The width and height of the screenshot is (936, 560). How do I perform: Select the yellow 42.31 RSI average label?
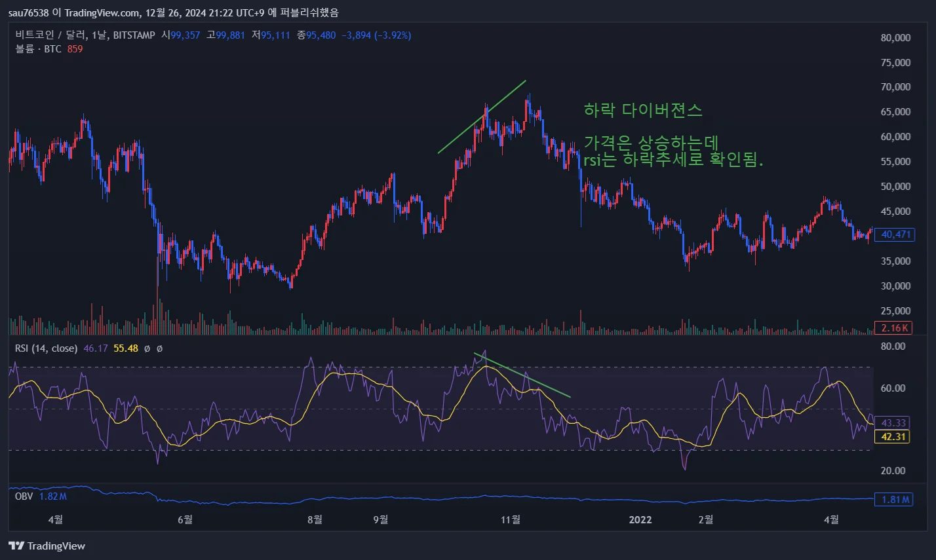894,437
